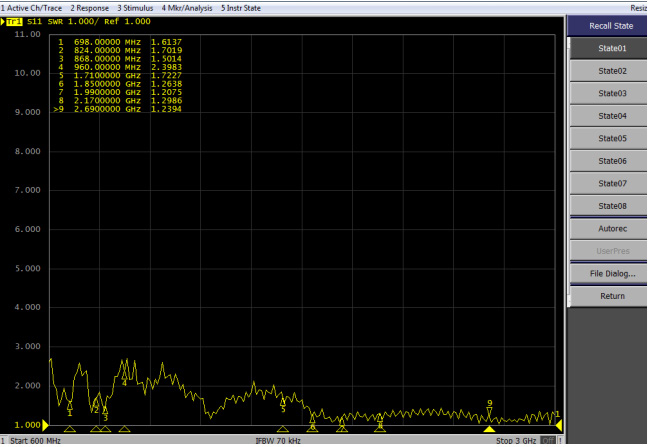The image size is (652, 447).
Task: Click the Stop 3 GHz frequency field
Action: 519,440
